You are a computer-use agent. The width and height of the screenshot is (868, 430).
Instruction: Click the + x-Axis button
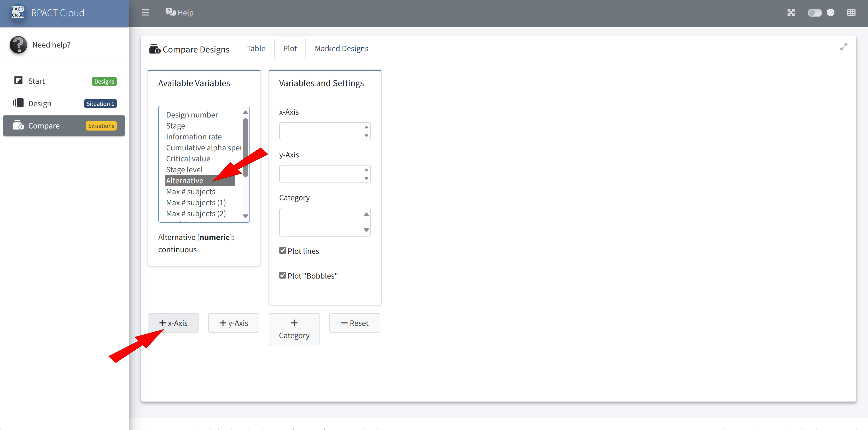(x=173, y=323)
